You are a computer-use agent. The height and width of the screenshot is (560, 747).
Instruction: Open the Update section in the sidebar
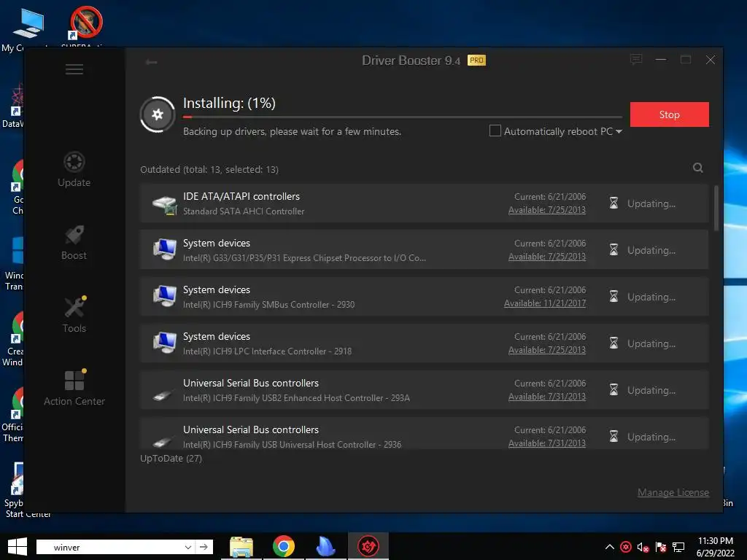pyautogui.click(x=74, y=169)
